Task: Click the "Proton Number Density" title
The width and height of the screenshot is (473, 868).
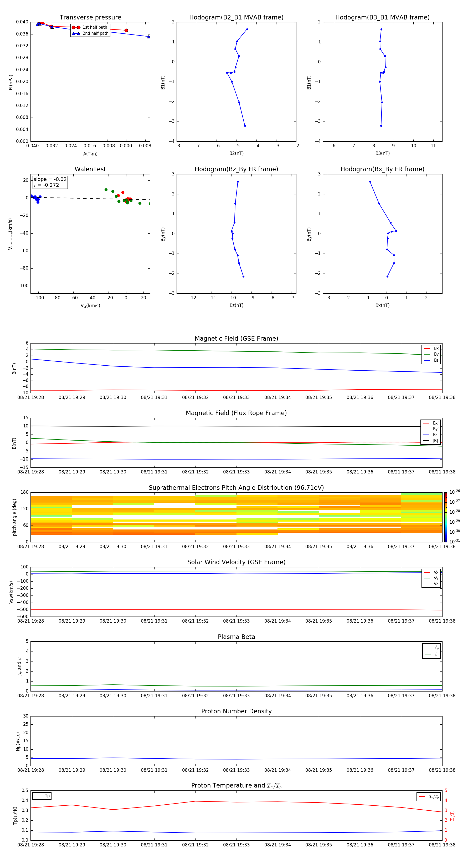Action: point(236,711)
